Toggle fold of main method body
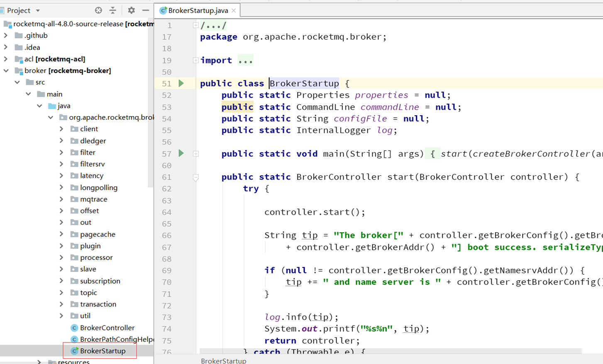The height and width of the screenshot is (364, 603). pos(195,154)
